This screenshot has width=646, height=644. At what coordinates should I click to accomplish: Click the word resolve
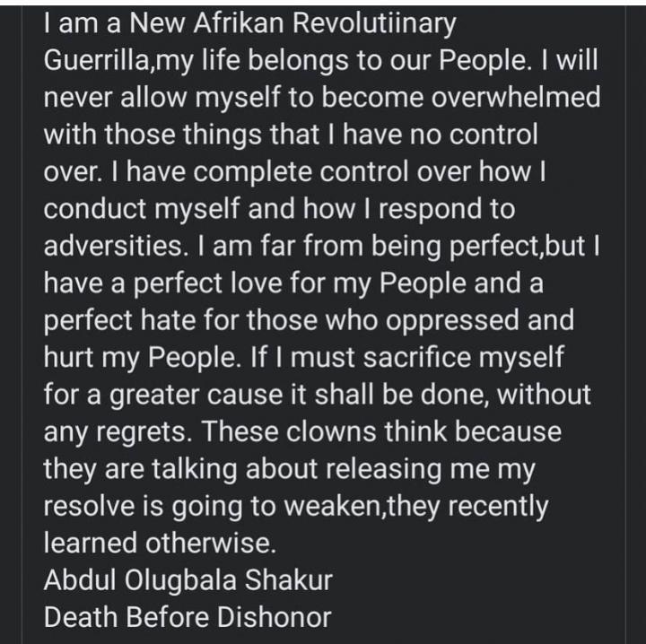pyautogui.click(x=89, y=506)
